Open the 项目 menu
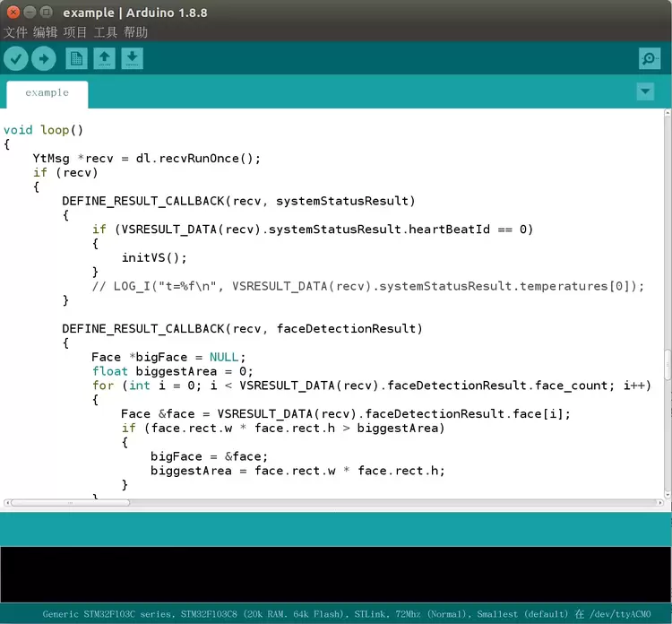Viewport: 672px width, 624px height. click(x=75, y=32)
